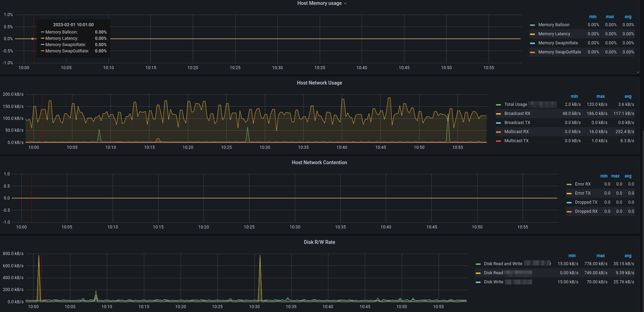Click the Multicast RX orange legend swatch
This screenshot has height=312, width=644.
[498, 132]
